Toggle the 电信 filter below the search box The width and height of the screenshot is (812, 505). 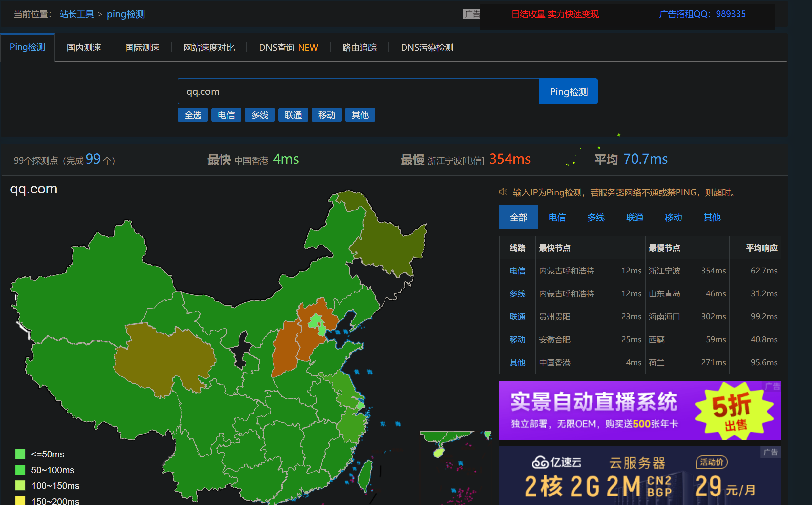click(x=226, y=115)
